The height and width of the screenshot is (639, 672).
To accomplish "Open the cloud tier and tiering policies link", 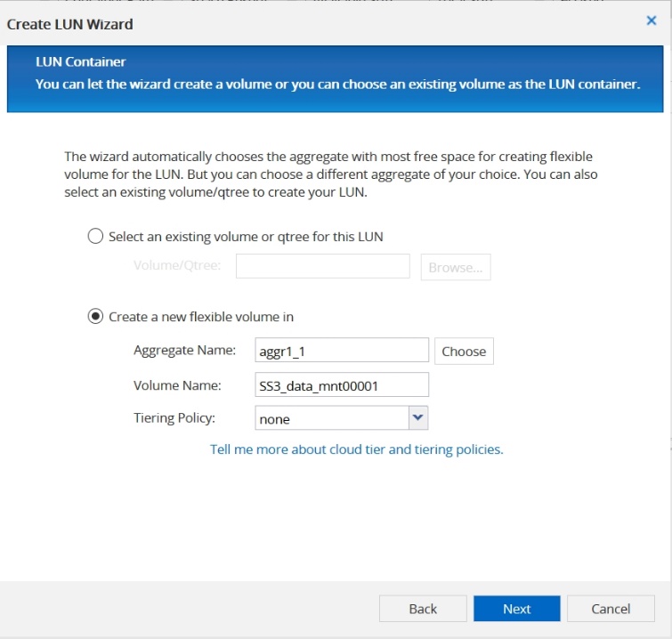I will [356, 449].
